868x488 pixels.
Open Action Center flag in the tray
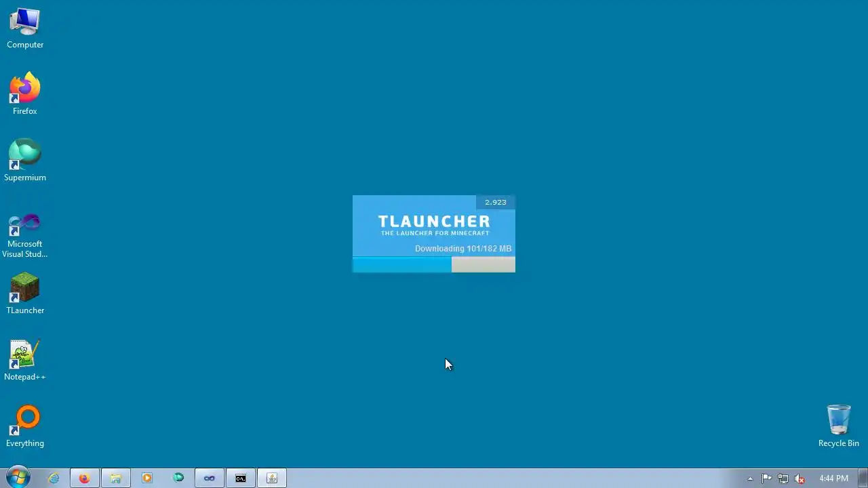(767, 479)
